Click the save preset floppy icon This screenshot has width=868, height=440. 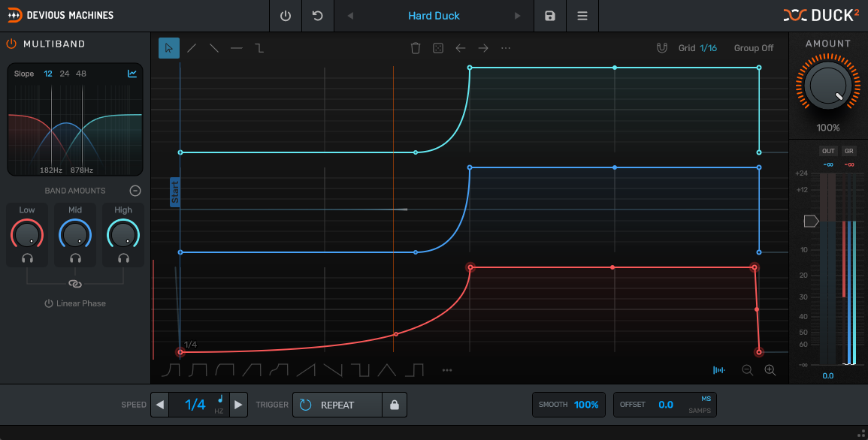coord(550,16)
